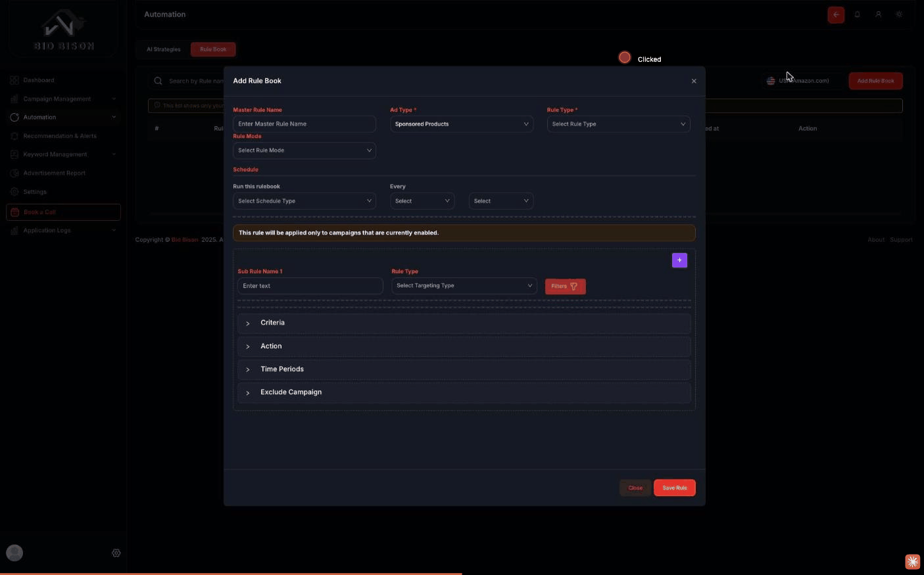Close the Add Rule Book dialog

(x=694, y=81)
